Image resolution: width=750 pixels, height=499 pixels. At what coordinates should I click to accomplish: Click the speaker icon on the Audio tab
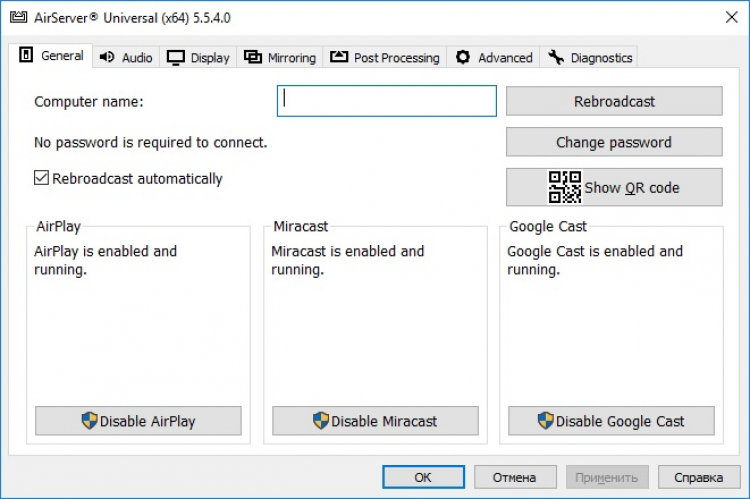point(107,57)
